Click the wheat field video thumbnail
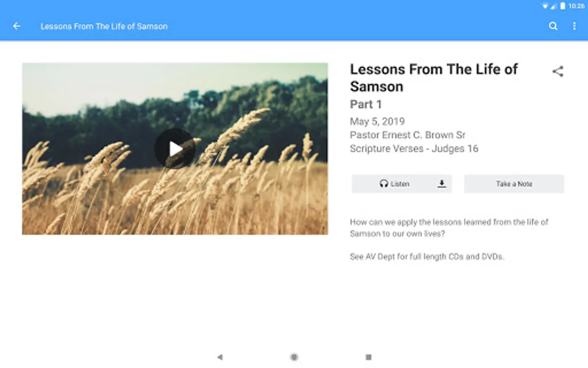588x368 pixels. [175, 148]
